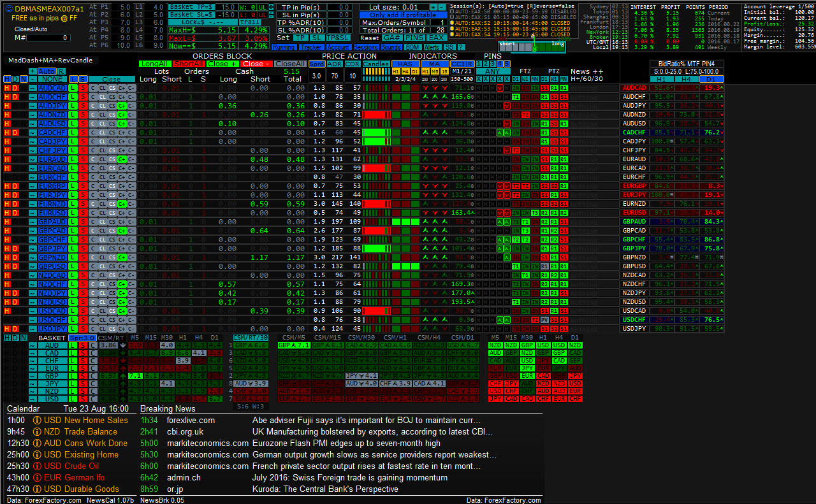Click pin number 5 under PINS
Image resolution: width=816 pixels, height=504 pixels.
(507, 64)
